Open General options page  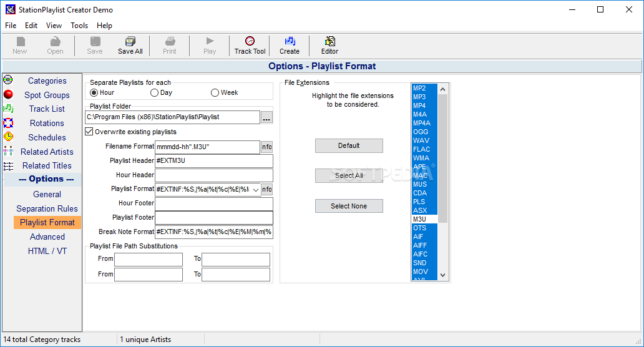(47, 194)
